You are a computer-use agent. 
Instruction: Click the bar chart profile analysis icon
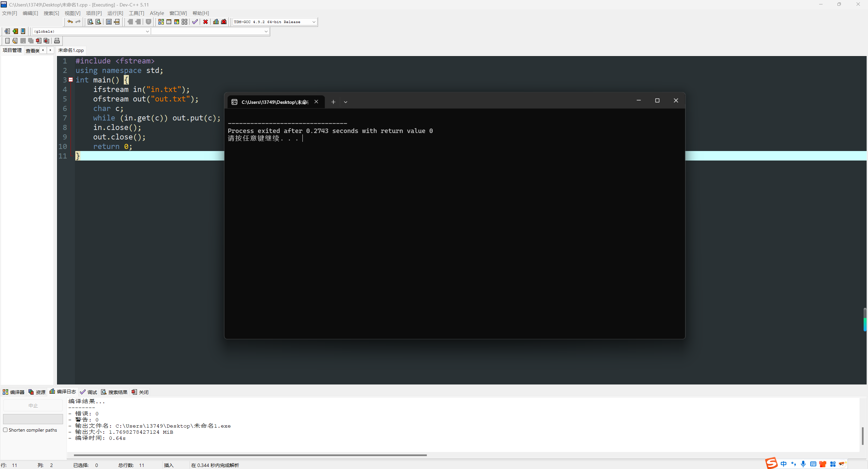[216, 22]
